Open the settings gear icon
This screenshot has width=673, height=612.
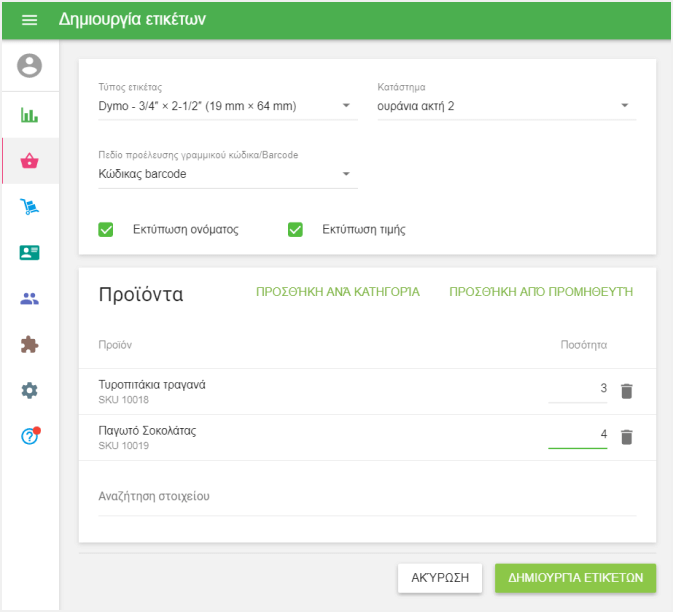pos(30,391)
